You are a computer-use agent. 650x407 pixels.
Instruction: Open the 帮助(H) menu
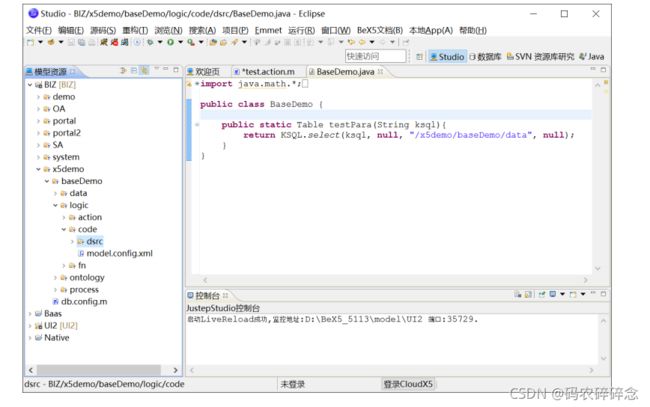pyautogui.click(x=473, y=30)
